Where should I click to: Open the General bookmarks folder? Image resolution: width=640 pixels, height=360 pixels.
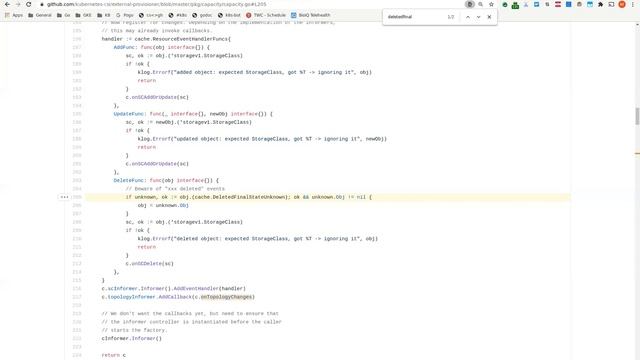(x=40, y=15)
